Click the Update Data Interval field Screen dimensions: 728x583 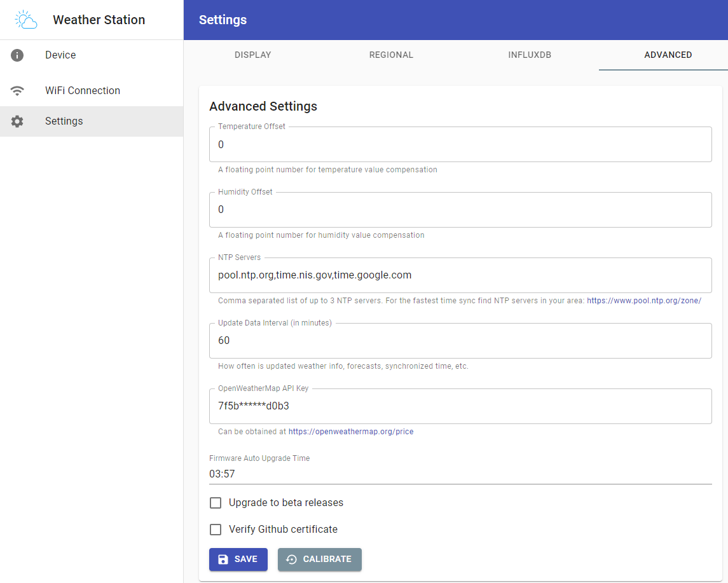point(460,341)
